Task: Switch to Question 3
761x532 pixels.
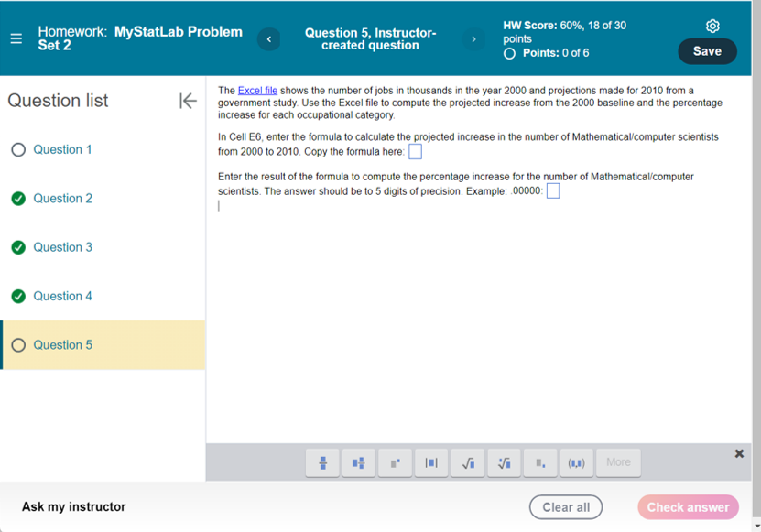Action: coord(62,247)
